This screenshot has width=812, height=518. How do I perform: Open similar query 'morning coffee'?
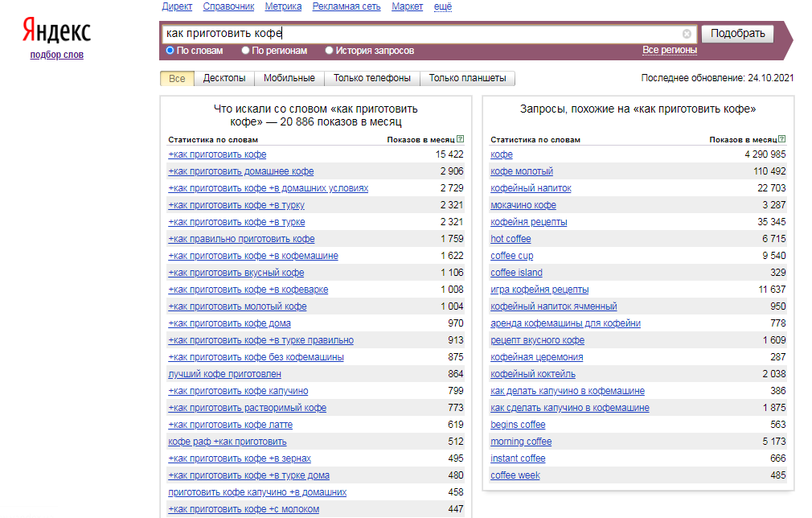click(521, 442)
